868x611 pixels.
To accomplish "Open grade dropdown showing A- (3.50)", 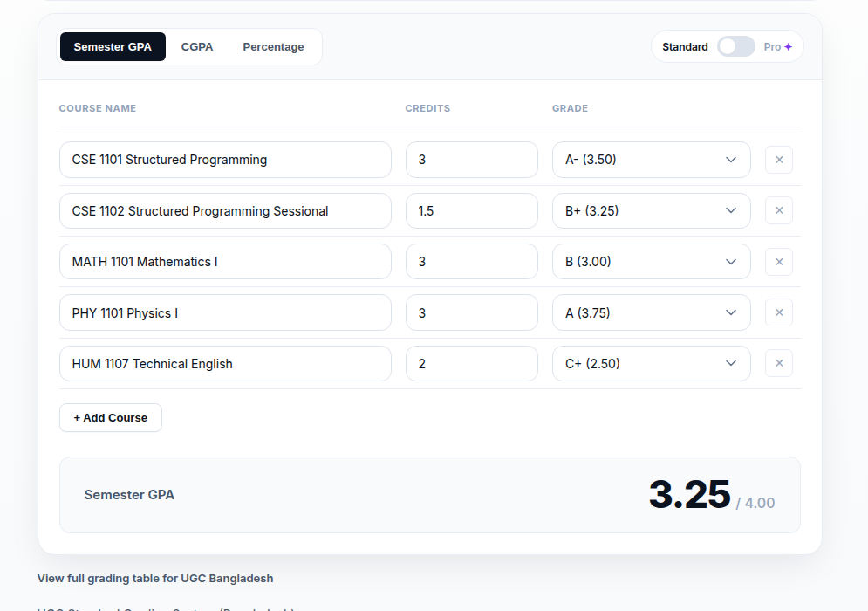I will click(x=651, y=160).
